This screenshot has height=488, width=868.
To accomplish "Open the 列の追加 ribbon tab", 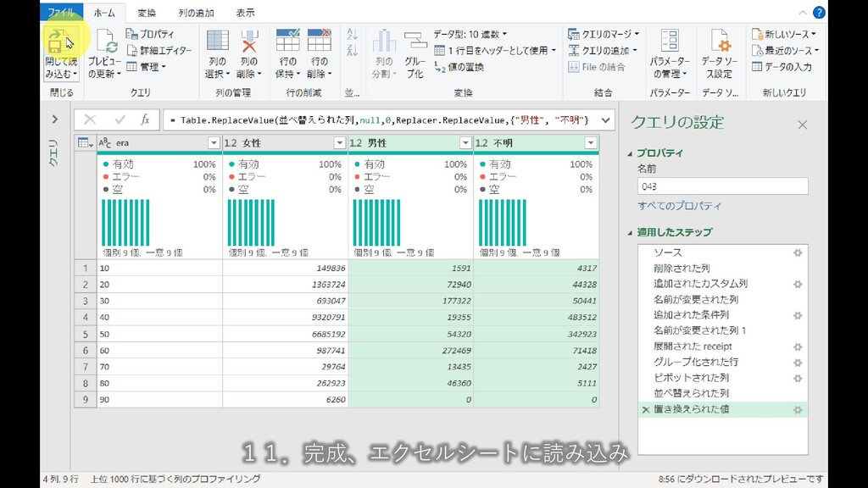I will coord(196,13).
